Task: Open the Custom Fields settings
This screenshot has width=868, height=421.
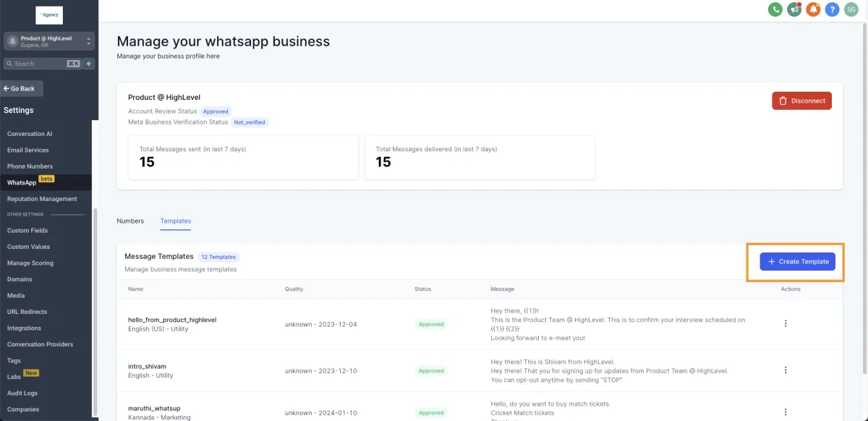Action: point(27,231)
